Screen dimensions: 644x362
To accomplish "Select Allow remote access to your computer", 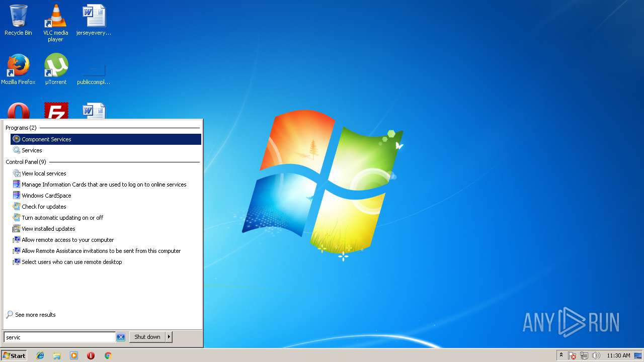I will pos(106,240).
